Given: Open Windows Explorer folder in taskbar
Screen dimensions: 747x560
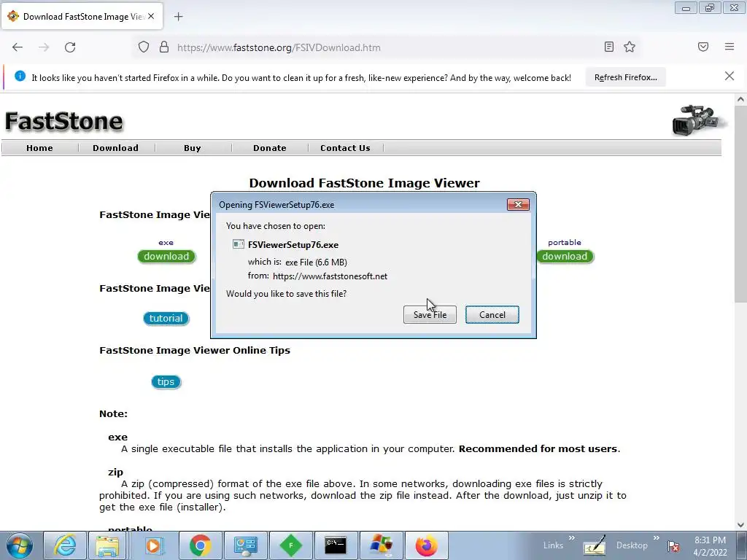Looking at the screenshot, I should tap(108, 545).
